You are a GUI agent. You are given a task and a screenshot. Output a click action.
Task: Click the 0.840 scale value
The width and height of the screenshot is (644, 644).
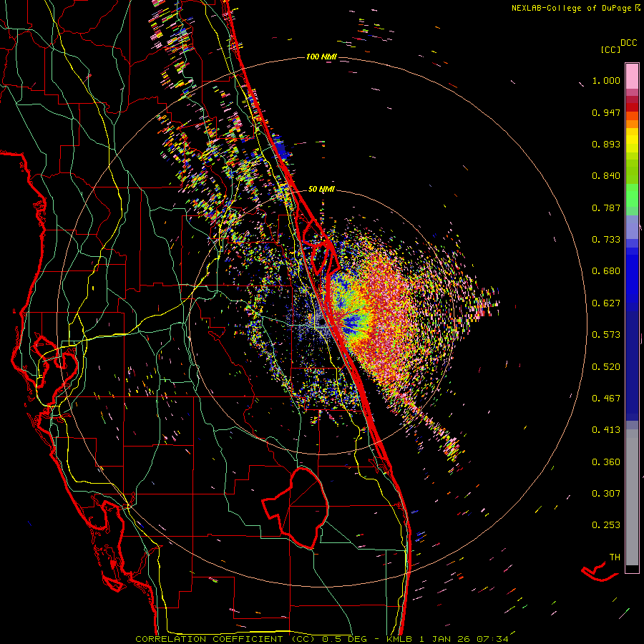(x=606, y=176)
